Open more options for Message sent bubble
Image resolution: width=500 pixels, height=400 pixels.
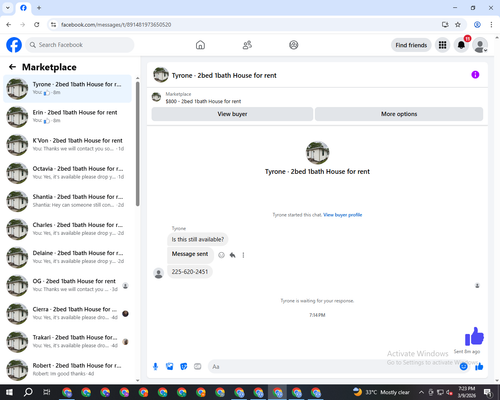(243, 255)
